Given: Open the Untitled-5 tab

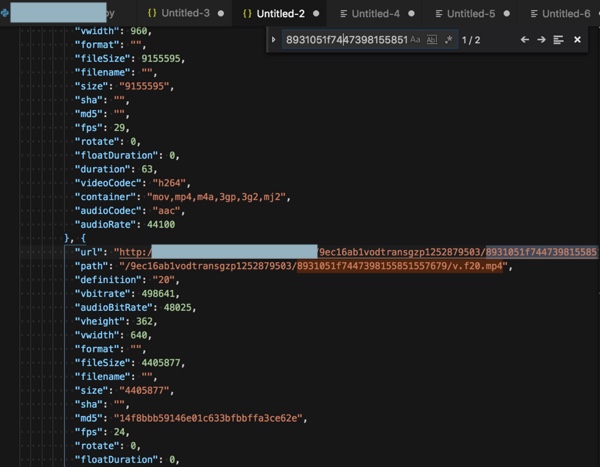Looking at the screenshot, I should 471,13.
